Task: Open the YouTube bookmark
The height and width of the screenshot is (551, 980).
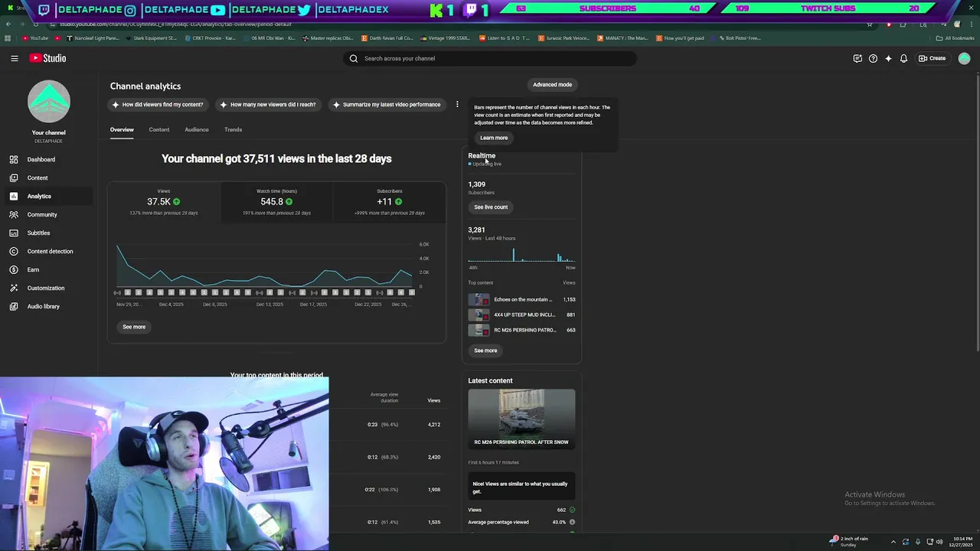Action: 35,38
